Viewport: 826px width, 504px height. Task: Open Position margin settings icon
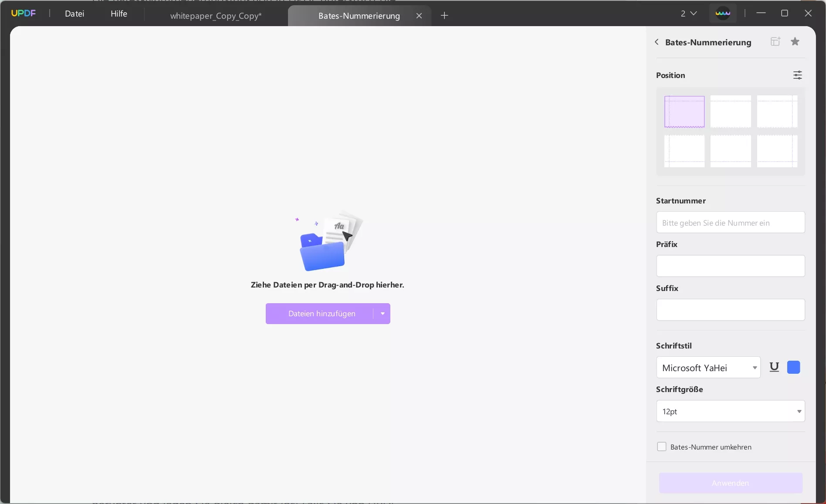[797, 75]
